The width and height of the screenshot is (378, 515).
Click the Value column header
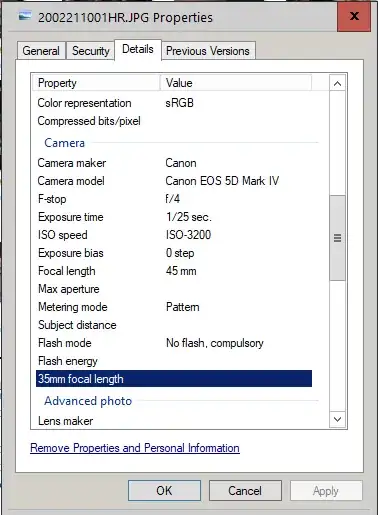pos(236,83)
